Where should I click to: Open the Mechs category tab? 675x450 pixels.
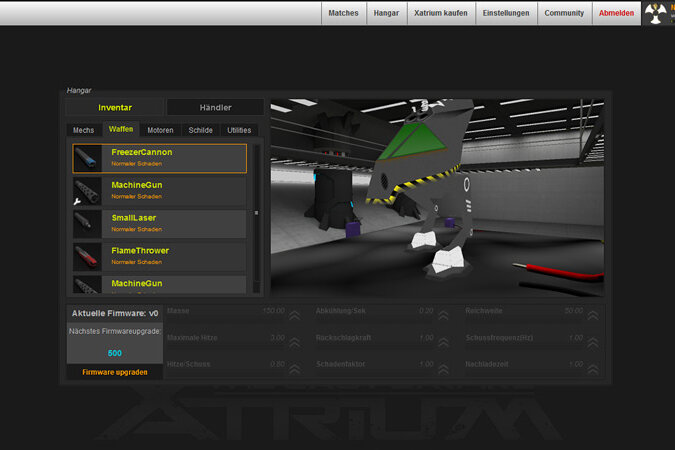tap(84, 130)
